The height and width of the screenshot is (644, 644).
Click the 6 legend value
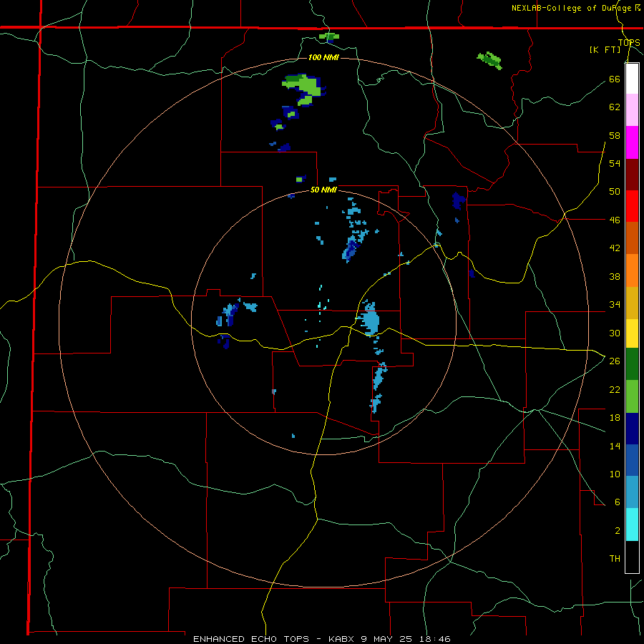point(618,502)
